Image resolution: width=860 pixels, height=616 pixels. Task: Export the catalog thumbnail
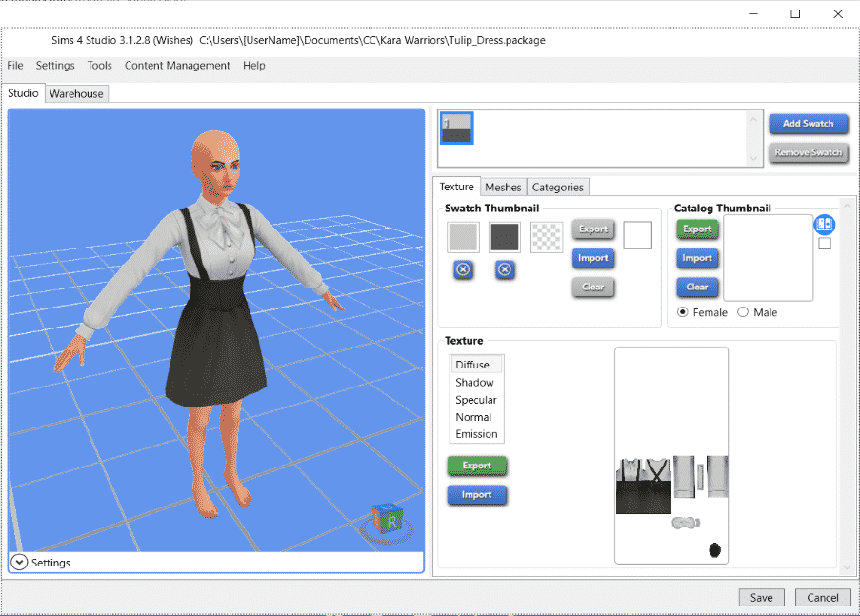(x=697, y=229)
